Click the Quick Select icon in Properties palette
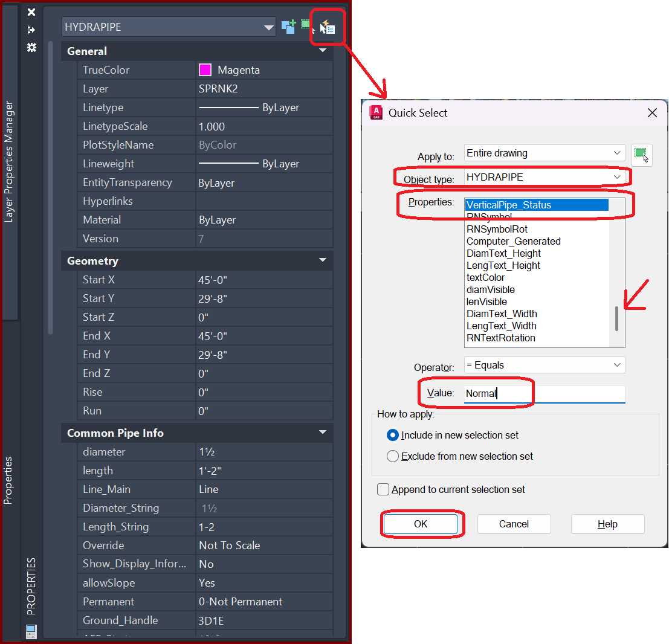Image resolution: width=669 pixels, height=644 pixels. pyautogui.click(x=328, y=27)
